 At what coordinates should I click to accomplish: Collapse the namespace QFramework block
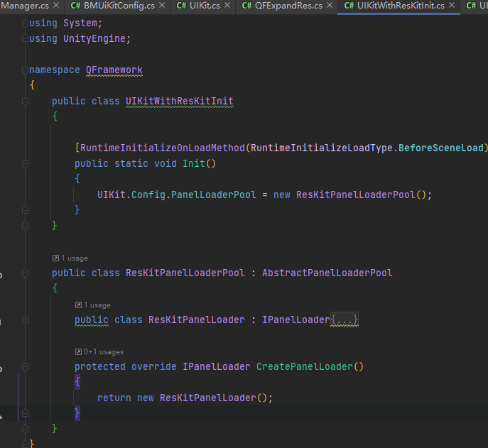pyautogui.click(x=25, y=70)
